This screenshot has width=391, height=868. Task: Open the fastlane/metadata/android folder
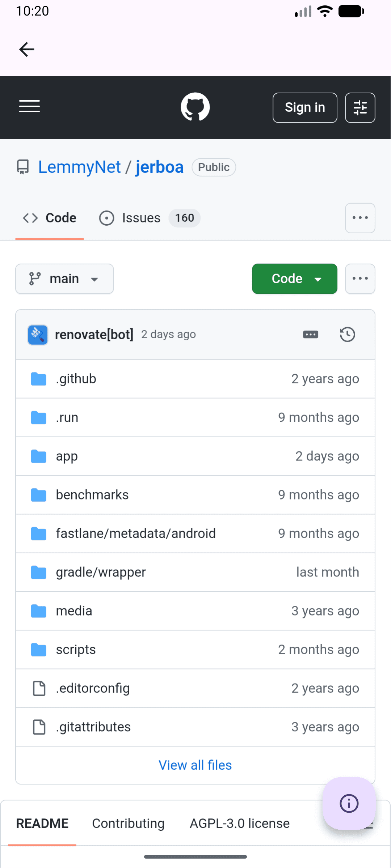[136, 533]
